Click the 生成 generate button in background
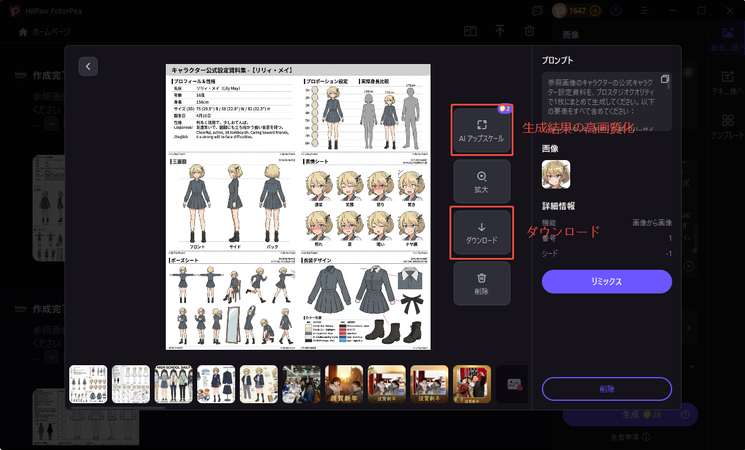 tap(630, 414)
